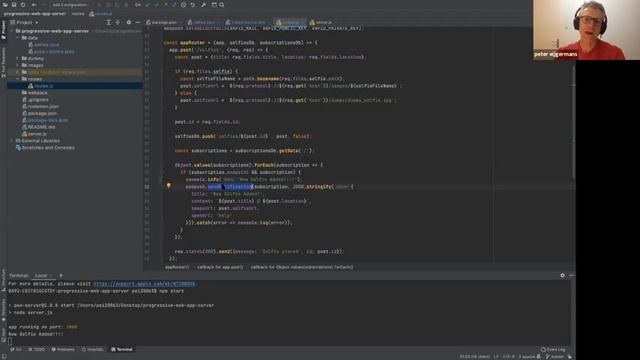Viewport: 640px width, 360px height.
Task: Open the GraphQL tool window
Action: 93,350
